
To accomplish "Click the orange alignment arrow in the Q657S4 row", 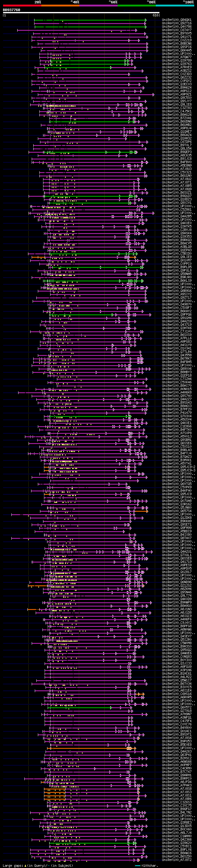I will tap(141, 511).
